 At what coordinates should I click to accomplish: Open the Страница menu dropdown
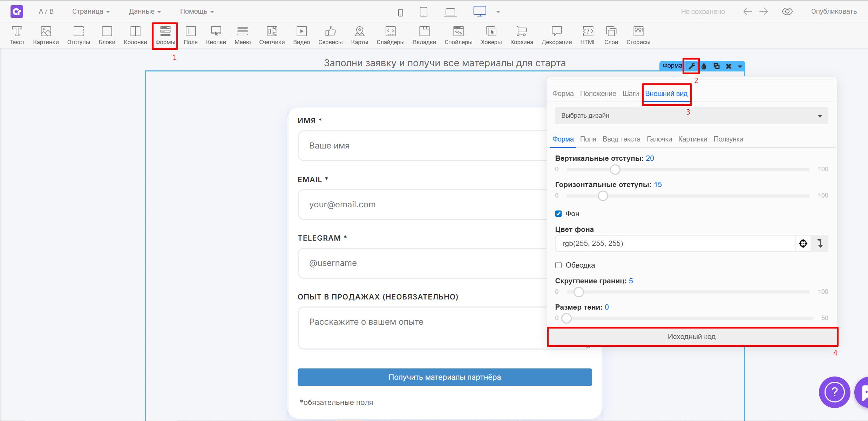91,12
